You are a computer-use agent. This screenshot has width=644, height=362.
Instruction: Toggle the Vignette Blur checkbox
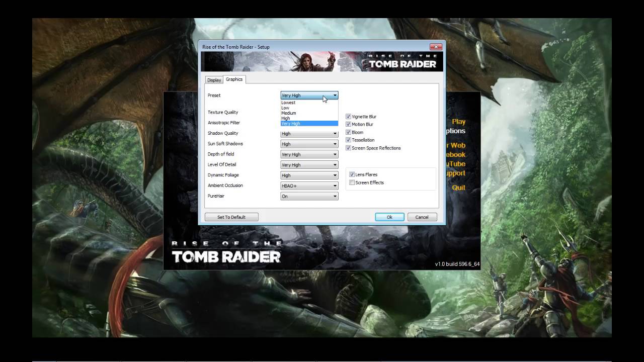click(x=348, y=117)
